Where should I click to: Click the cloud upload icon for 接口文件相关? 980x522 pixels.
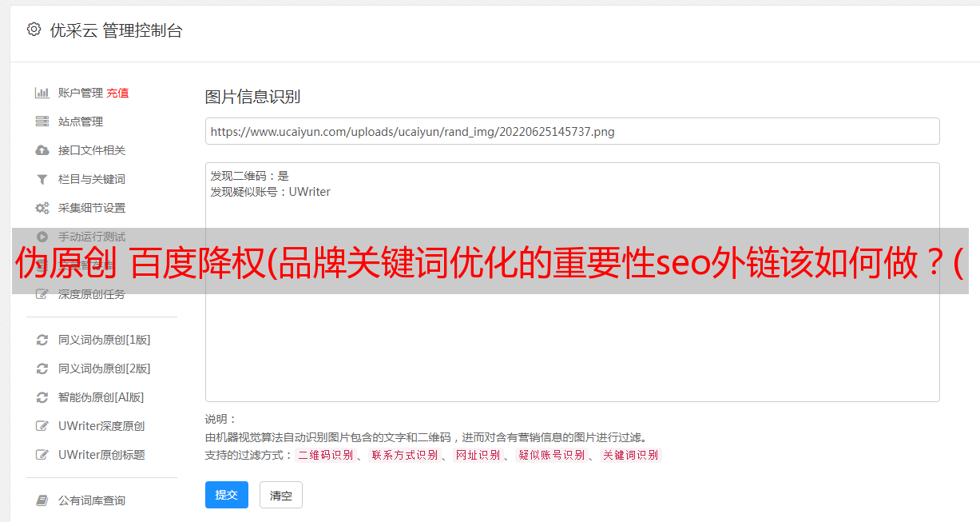click(x=42, y=150)
